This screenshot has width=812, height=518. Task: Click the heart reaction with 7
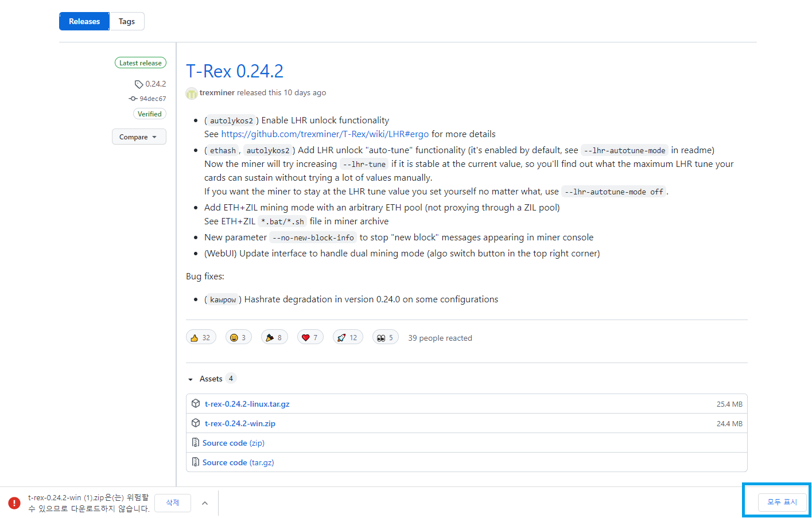(310, 337)
